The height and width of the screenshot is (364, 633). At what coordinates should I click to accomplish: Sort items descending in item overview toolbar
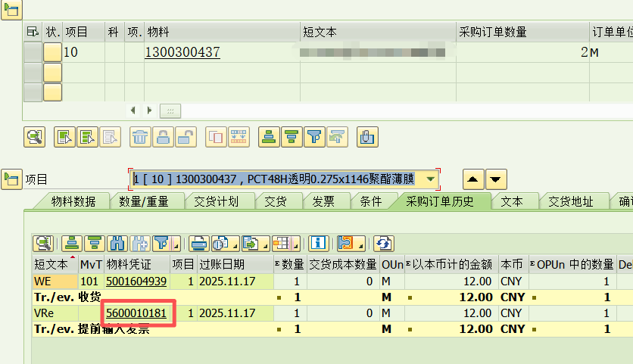292,137
